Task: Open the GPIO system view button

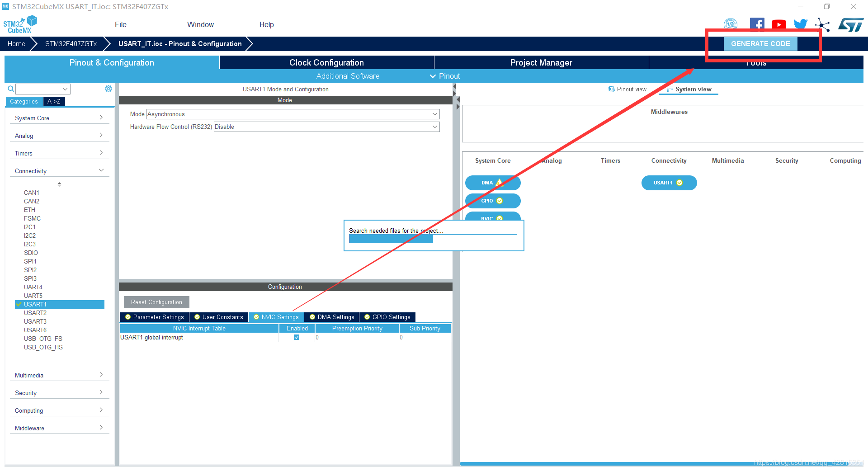Action: 493,201
